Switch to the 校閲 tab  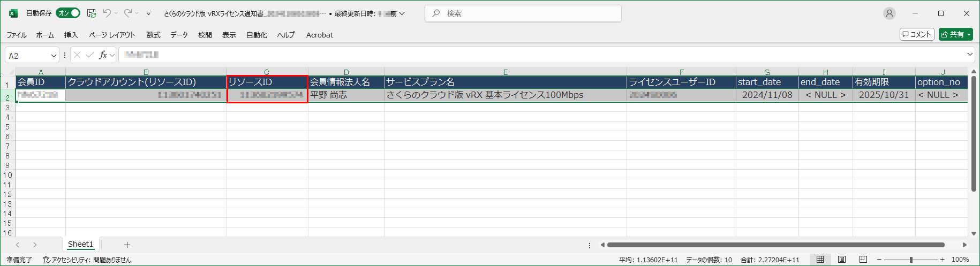[x=205, y=35]
